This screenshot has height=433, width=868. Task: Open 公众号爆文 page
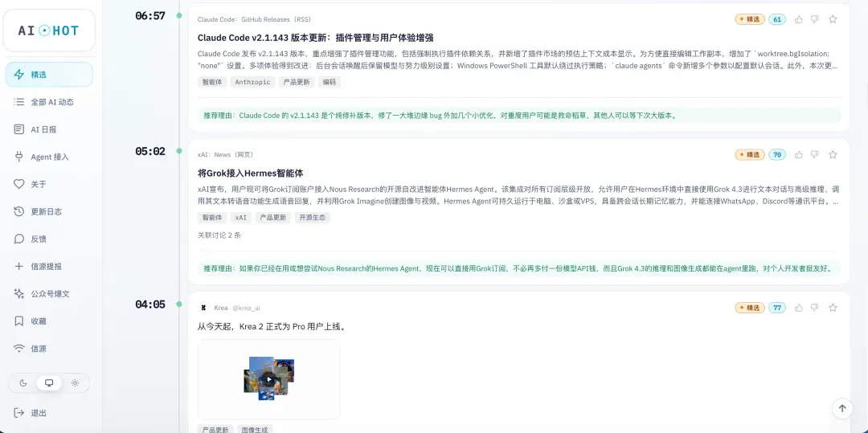click(x=49, y=294)
